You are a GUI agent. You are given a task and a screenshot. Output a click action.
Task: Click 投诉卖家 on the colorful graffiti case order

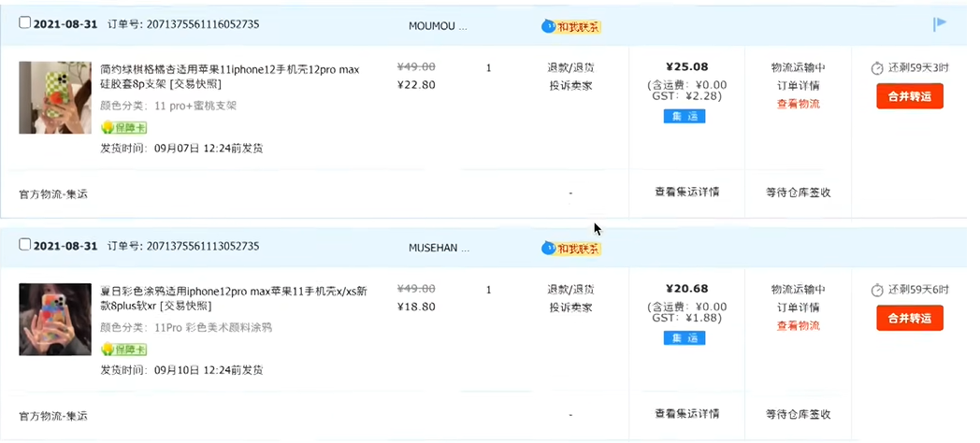(570, 307)
